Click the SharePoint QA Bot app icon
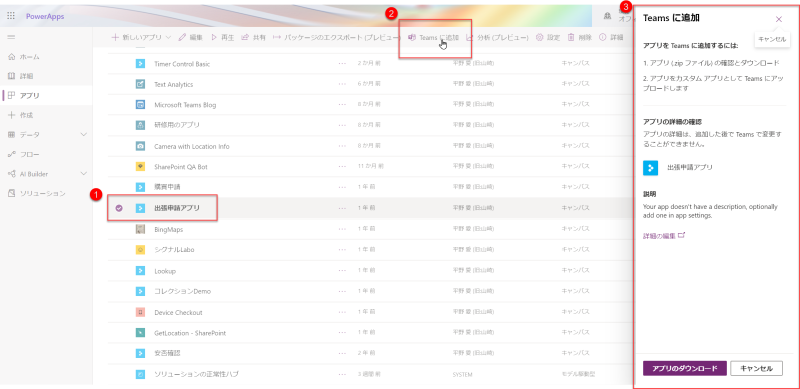Viewport: 800px width, 389px height. pos(140,166)
